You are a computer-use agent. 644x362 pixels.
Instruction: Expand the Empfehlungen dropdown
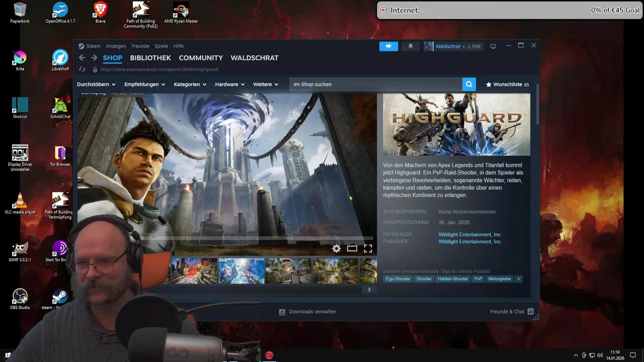pos(145,84)
